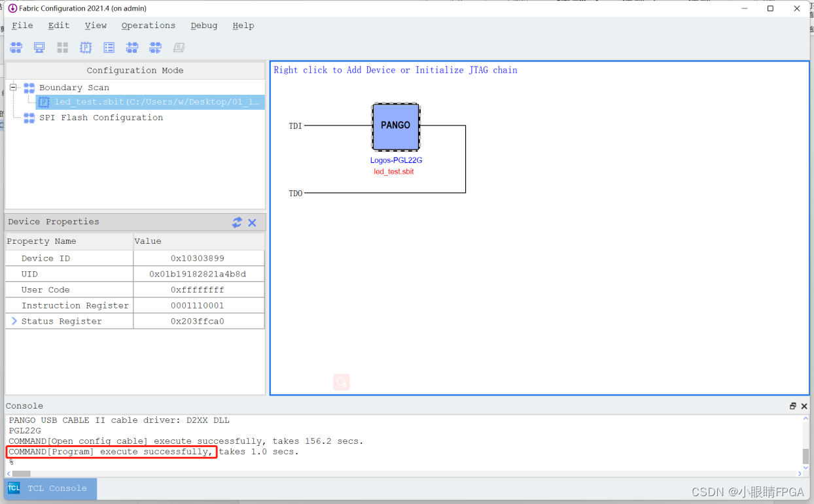Viewport: 814px width, 504px height.
Task: Click the monitor icon in the toolbar
Action: click(x=39, y=48)
